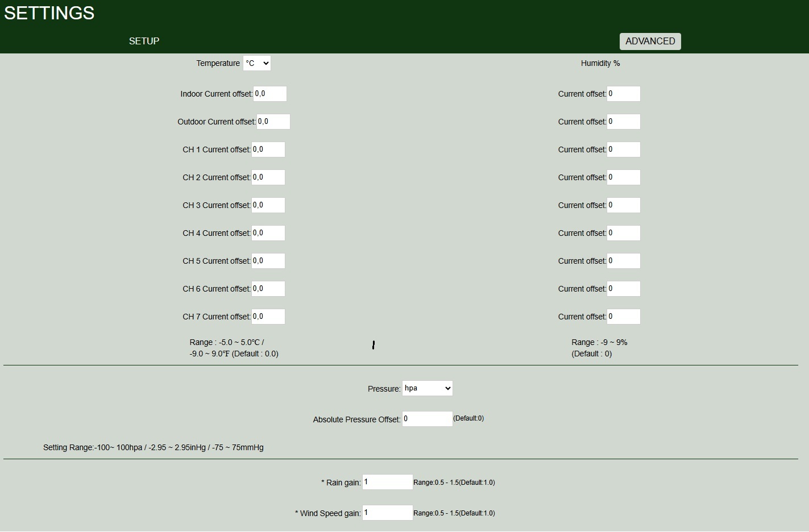Click the CH 4 temperature offset field
Image resolution: width=809 pixels, height=532 pixels.
pyautogui.click(x=268, y=233)
